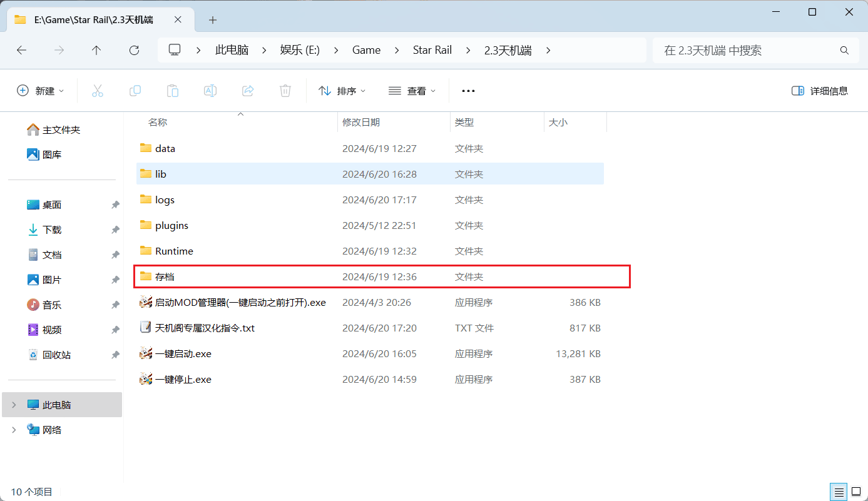This screenshot has height=501, width=868.
Task: Open a new File Explorer tab
Action: point(213,20)
